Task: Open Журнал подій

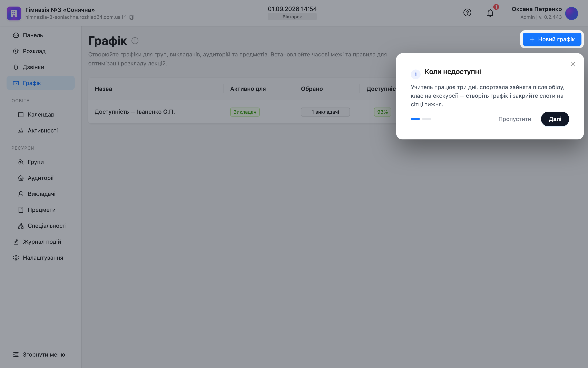Action: (41, 242)
